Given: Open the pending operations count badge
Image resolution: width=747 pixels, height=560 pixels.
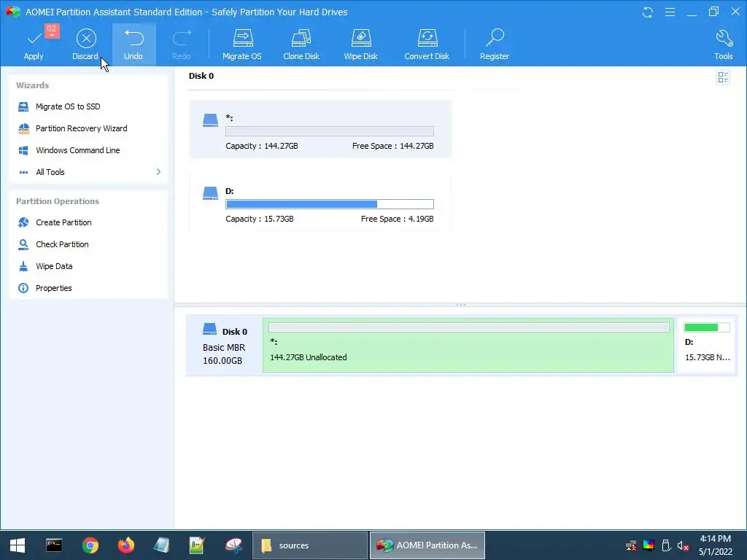Looking at the screenshot, I should (52, 30).
